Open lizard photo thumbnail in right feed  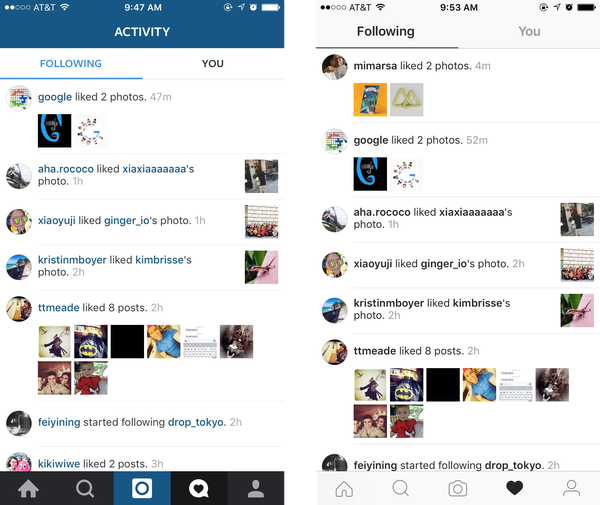click(x=577, y=310)
